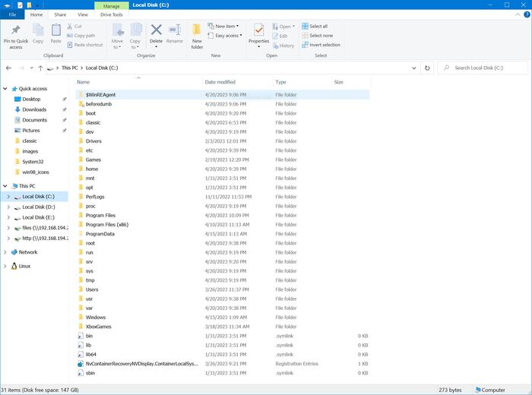Sort by the Size column header
532x395 pixels.
[x=351, y=82]
